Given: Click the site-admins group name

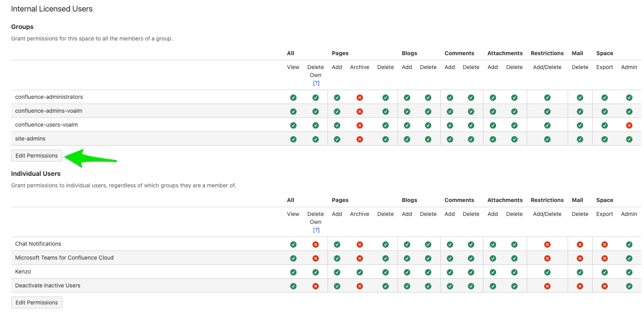Looking at the screenshot, I should 30,139.
